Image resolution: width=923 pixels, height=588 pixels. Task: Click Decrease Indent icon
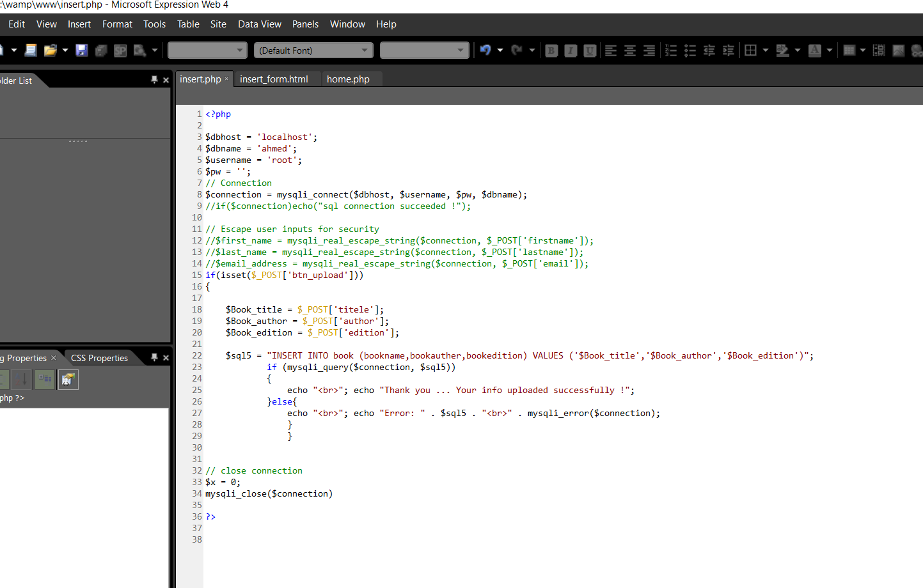pos(709,50)
